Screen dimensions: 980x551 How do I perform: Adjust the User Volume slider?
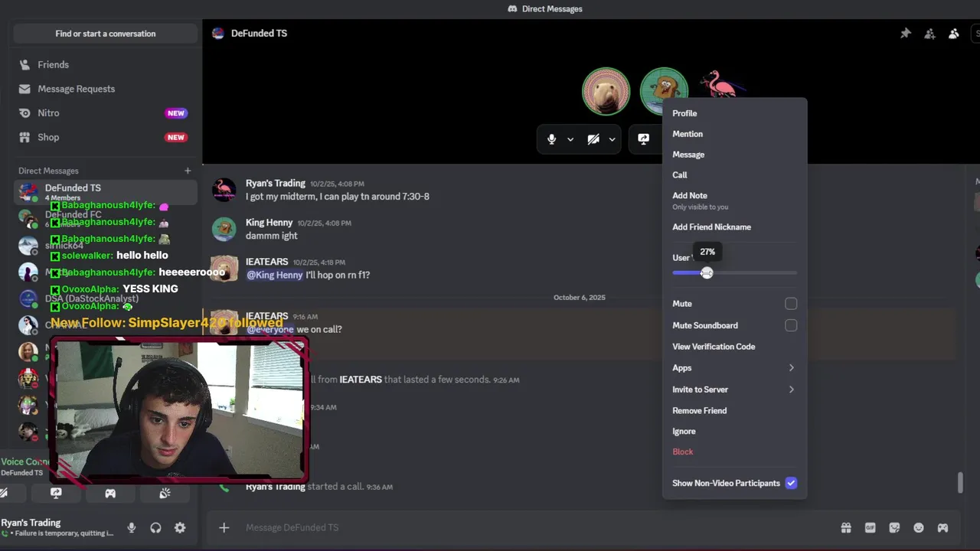[x=707, y=272]
